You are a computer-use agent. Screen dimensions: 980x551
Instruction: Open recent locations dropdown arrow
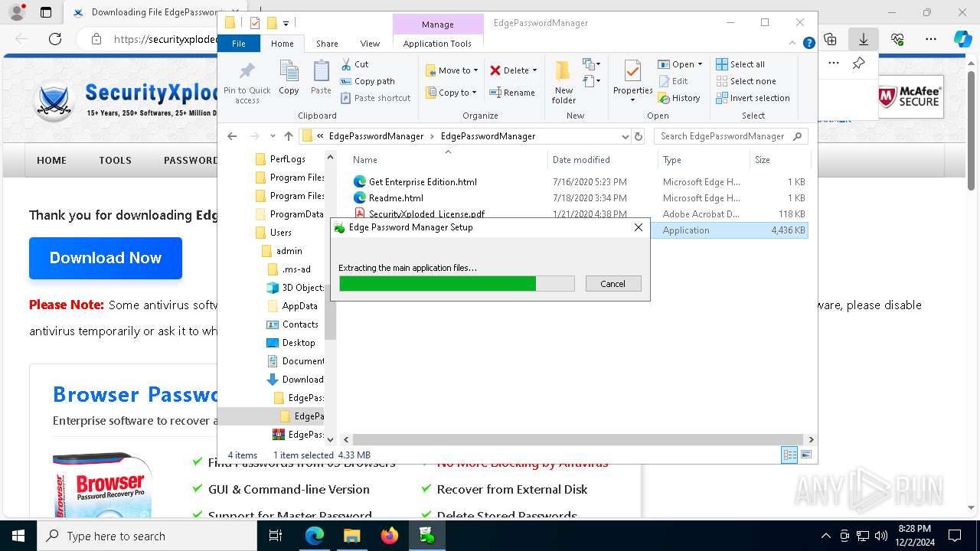[273, 136]
